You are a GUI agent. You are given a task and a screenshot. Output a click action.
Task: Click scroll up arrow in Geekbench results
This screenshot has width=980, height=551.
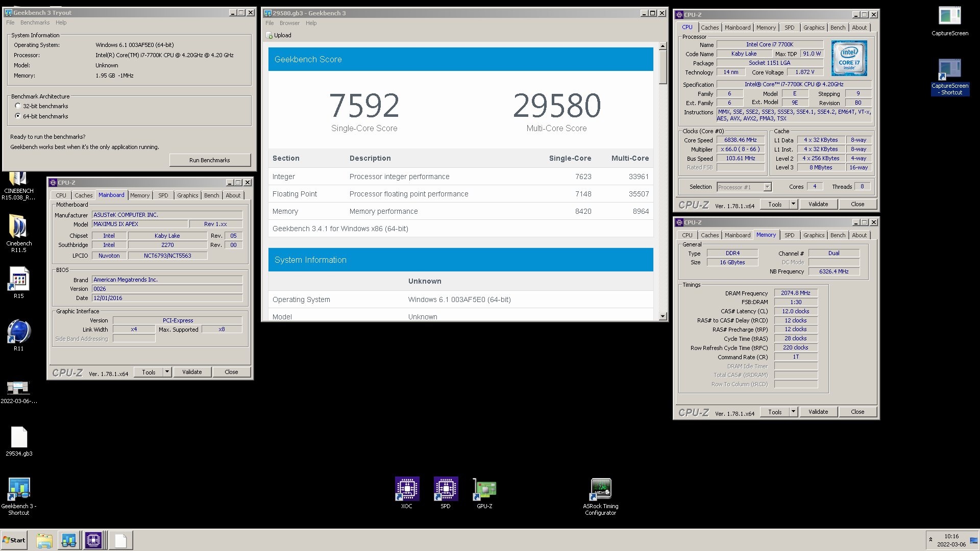663,46
